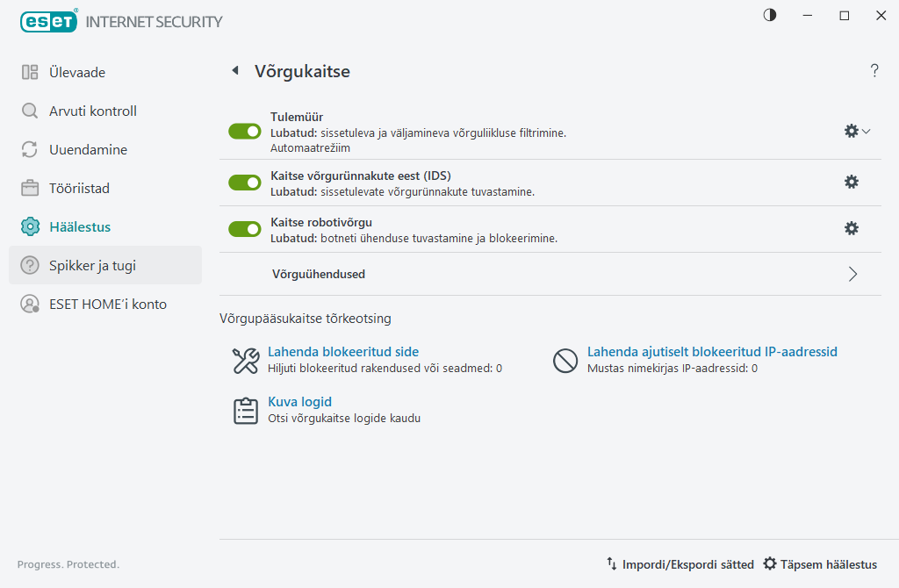The width and height of the screenshot is (899, 588).
Task: Click the help question mark icon
Action: pyautogui.click(x=874, y=70)
